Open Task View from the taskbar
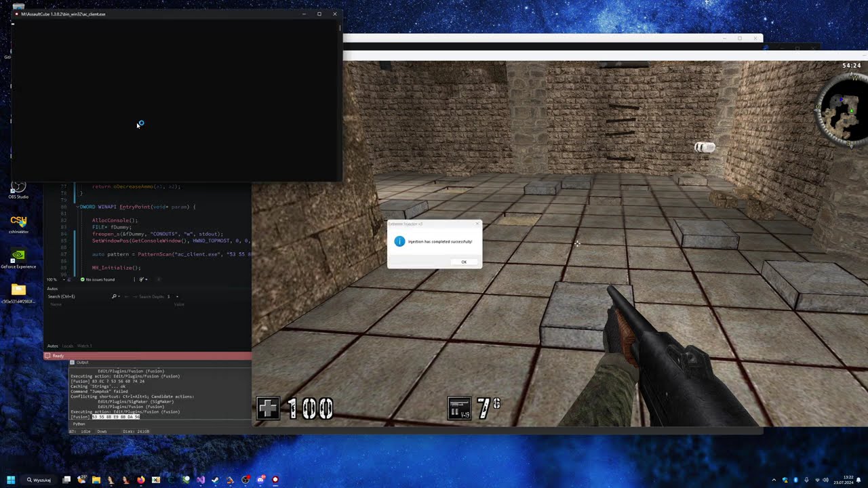This screenshot has width=868, height=488. click(x=66, y=480)
